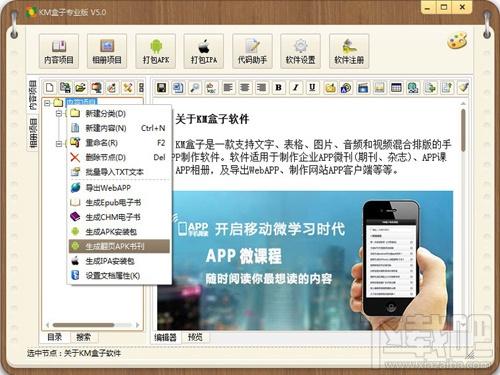Choose 导出WebAPP menu entry
500x375 pixels.
[x=119, y=188]
